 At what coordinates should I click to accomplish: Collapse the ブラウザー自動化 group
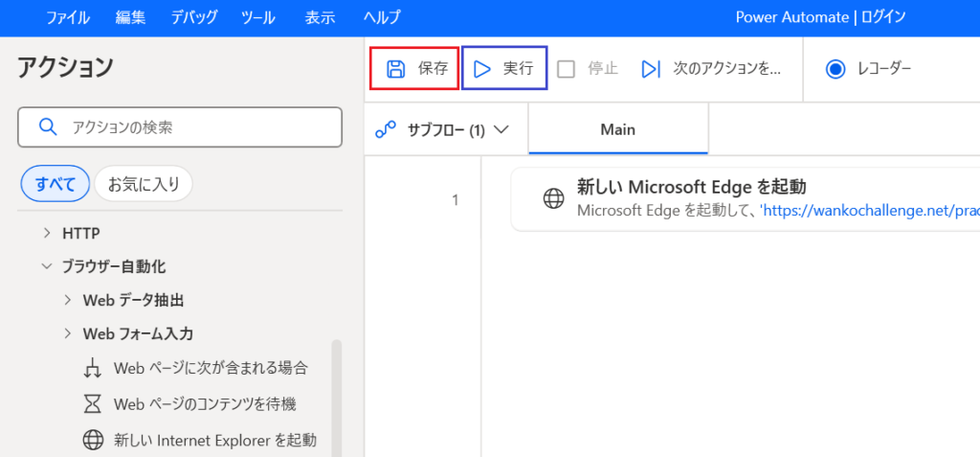(x=46, y=266)
